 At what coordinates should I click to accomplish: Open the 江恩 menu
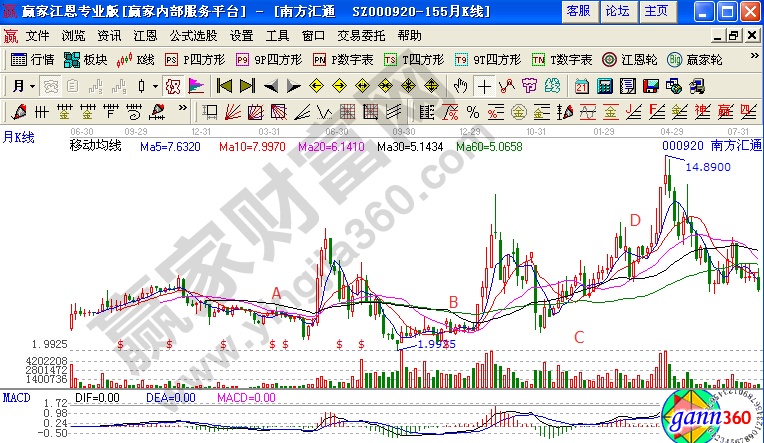(145, 36)
